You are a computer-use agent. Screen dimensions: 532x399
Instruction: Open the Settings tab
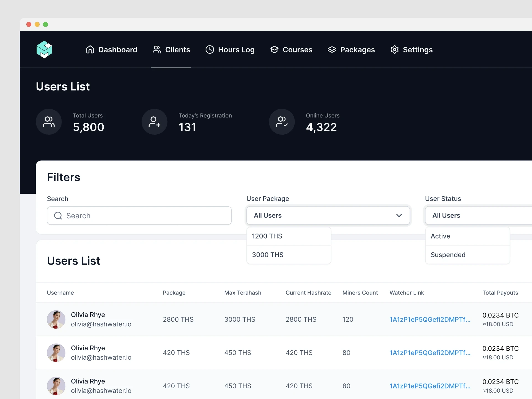(x=411, y=50)
